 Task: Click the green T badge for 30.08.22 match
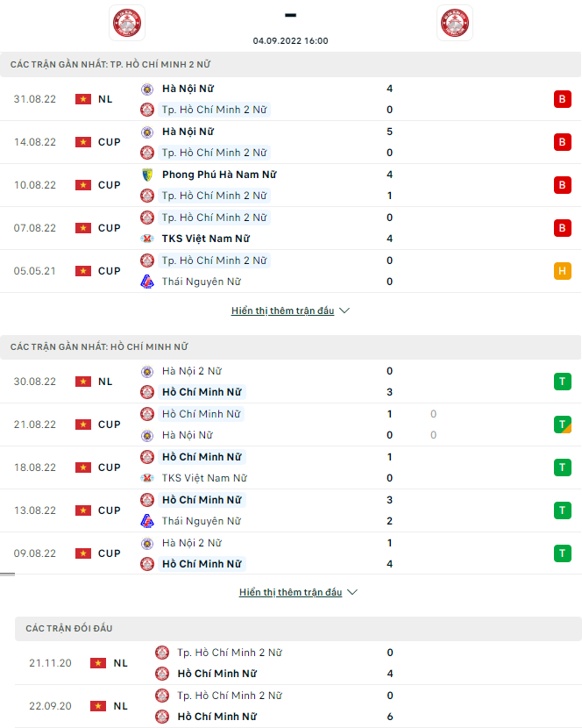562,382
